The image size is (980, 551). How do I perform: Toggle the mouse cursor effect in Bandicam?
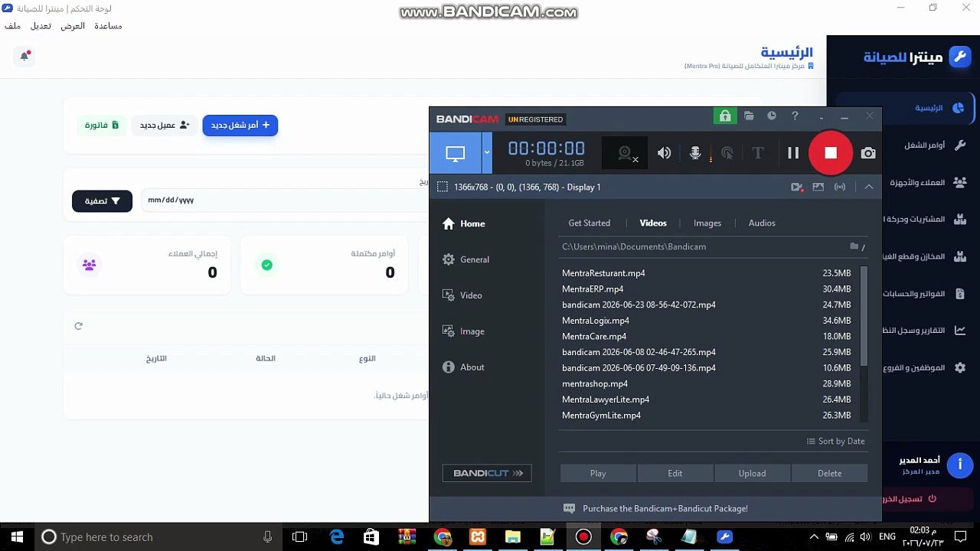727,153
